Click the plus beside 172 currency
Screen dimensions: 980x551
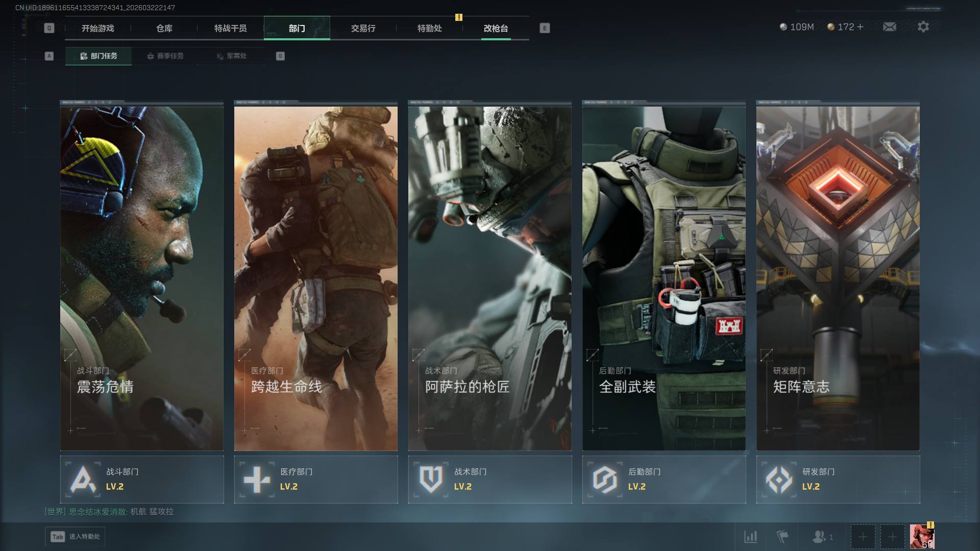coord(861,27)
